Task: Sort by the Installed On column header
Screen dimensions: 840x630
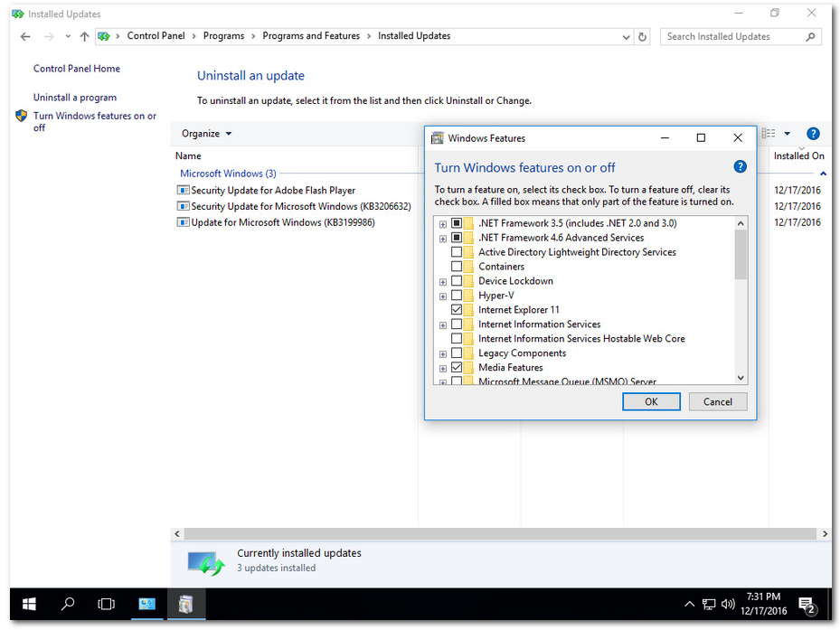Action: pos(798,155)
